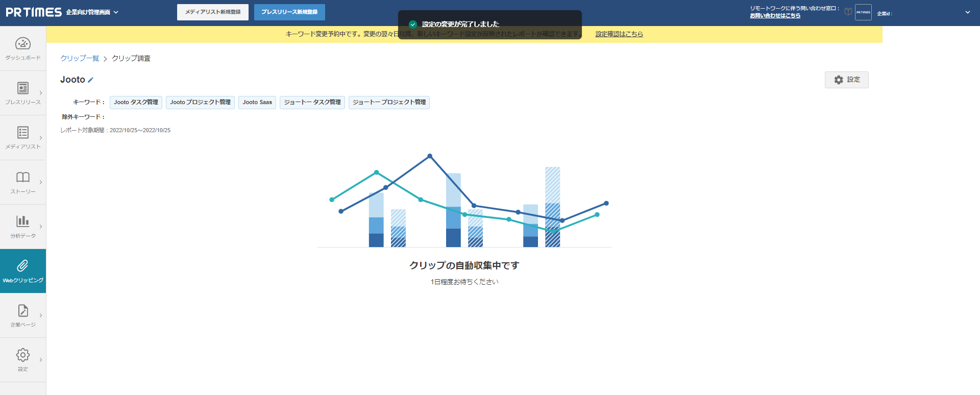
Task: Click the レポート対象期間 date range text
Action: [x=115, y=130]
